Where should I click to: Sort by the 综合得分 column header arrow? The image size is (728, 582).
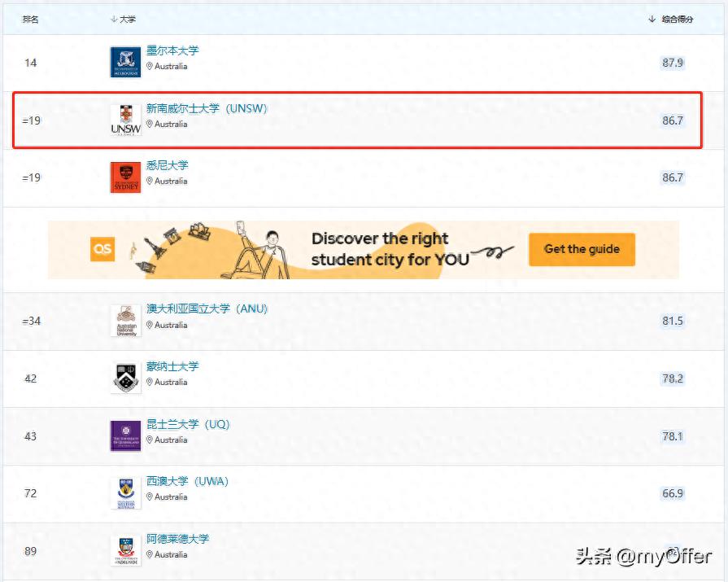pos(652,19)
